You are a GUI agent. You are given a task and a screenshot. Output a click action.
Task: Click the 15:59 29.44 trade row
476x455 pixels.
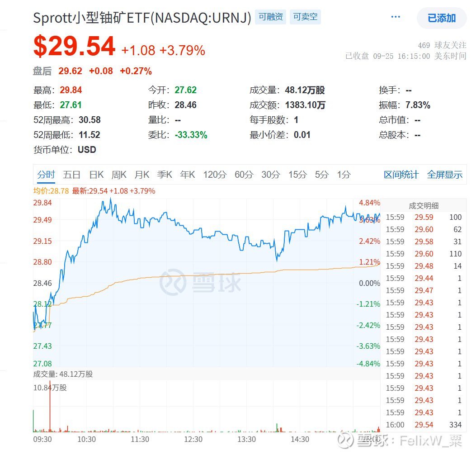[x=424, y=279]
